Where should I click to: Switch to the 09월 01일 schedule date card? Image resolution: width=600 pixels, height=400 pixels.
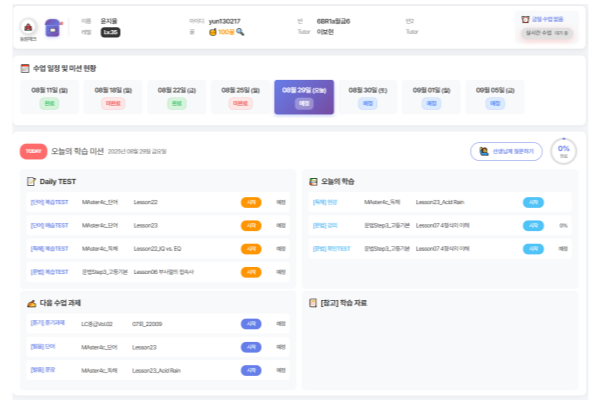click(x=432, y=96)
